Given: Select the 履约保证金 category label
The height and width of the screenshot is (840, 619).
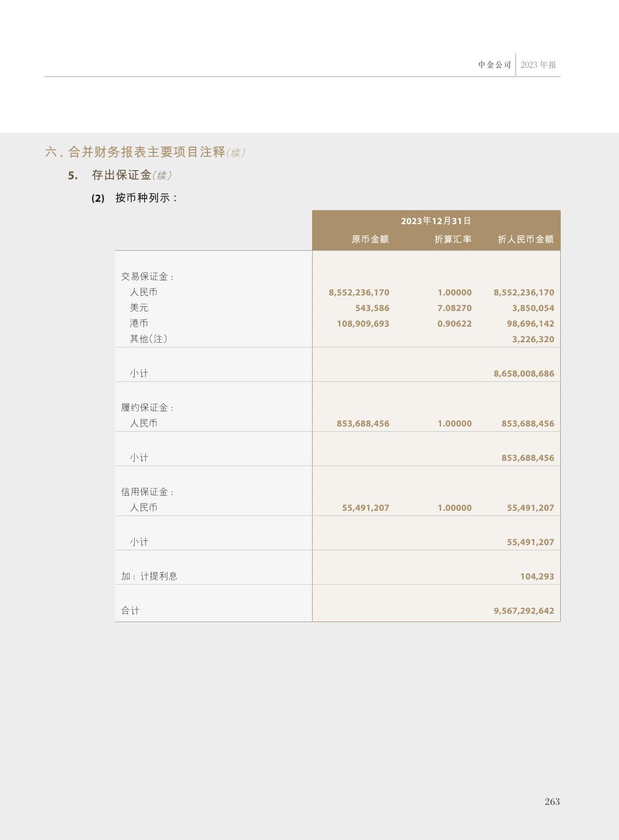Looking at the screenshot, I should tap(147, 408).
